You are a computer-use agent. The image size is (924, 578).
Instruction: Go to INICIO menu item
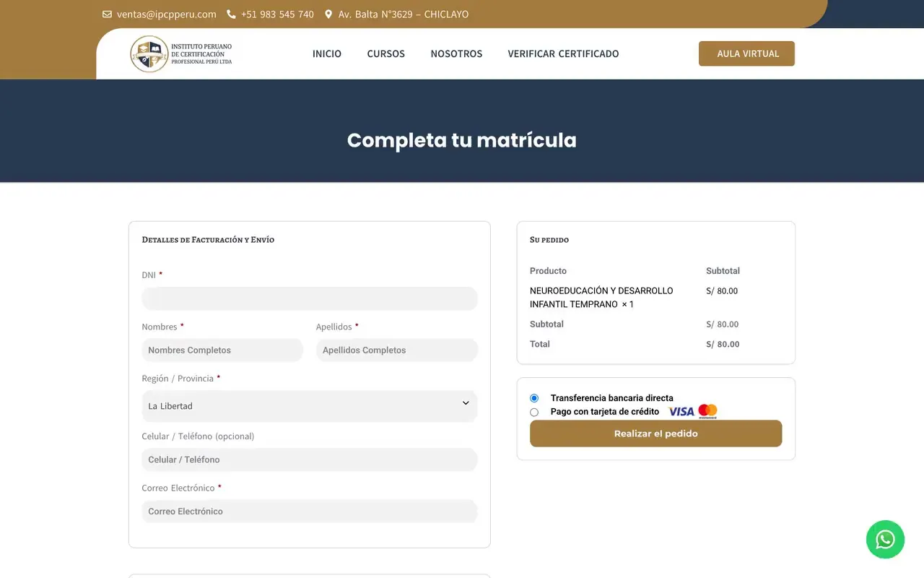327,54
